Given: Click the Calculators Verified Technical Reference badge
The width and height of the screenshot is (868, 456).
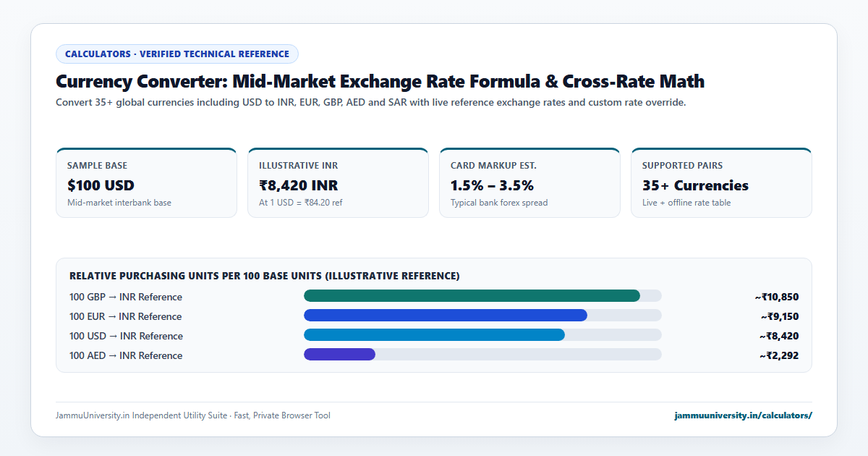Looking at the screenshot, I should [x=177, y=54].
